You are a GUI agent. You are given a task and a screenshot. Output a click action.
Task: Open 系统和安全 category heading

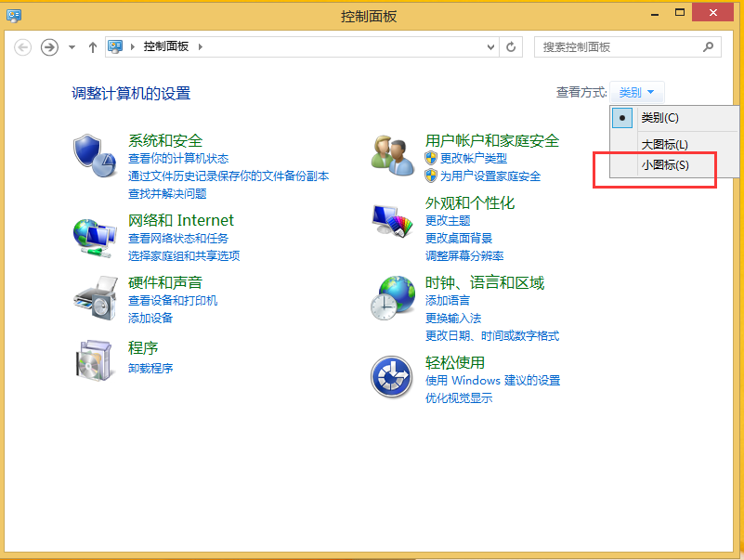(165, 140)
